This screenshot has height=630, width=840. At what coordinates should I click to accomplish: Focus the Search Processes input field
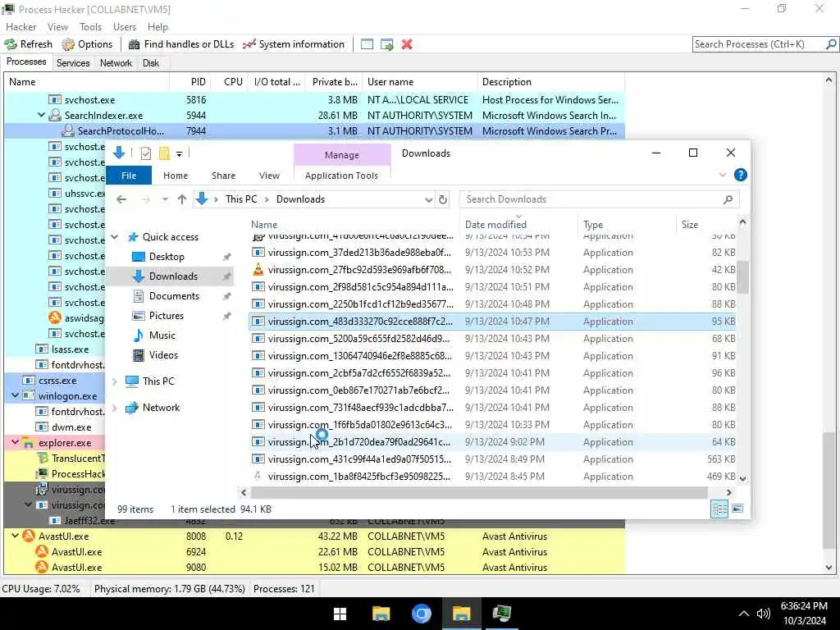pos(759,44)
